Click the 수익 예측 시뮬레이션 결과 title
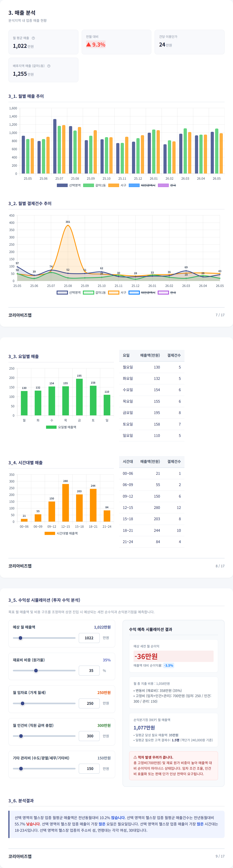 [151, 629]
